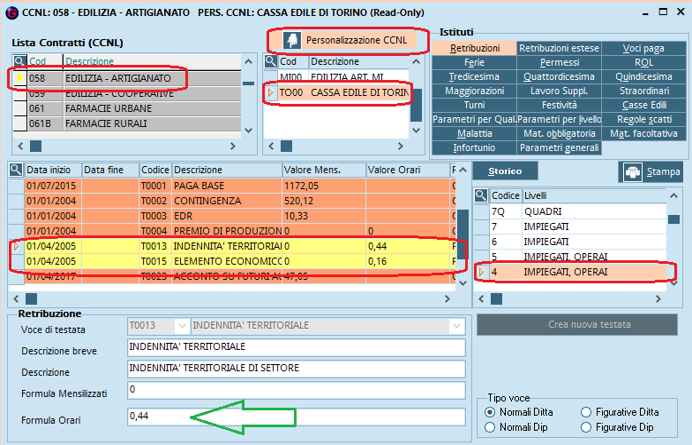
Task: Click the Formula Mensilizzati input field
Action: tap(296, 390)
